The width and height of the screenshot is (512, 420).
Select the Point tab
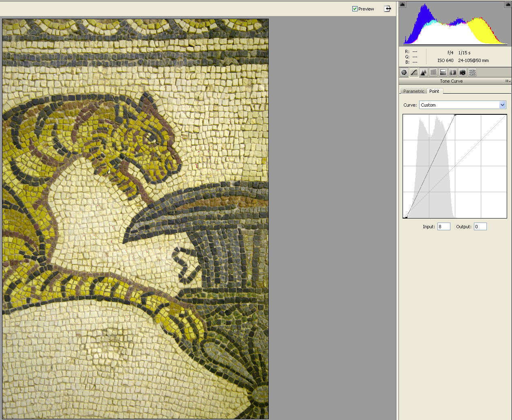(434, 91)
